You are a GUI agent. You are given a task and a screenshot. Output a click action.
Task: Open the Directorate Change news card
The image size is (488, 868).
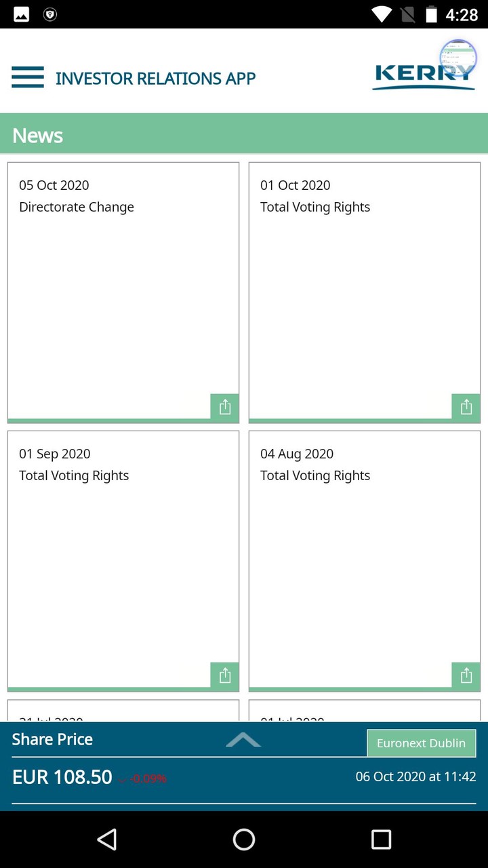click(x=123, y=285)
